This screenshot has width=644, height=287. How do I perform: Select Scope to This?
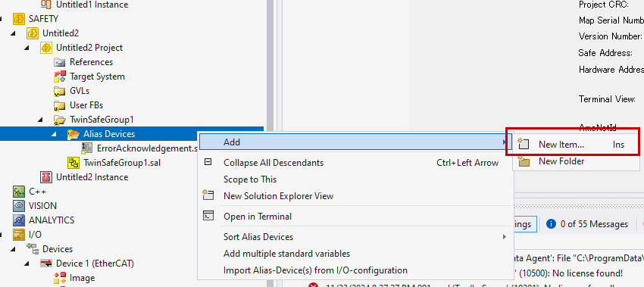[355, 179]
